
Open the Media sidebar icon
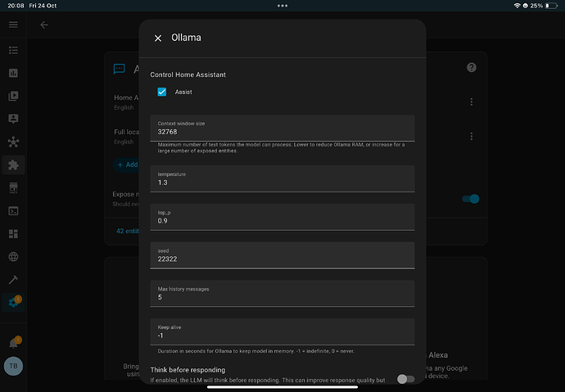point(13,96)
